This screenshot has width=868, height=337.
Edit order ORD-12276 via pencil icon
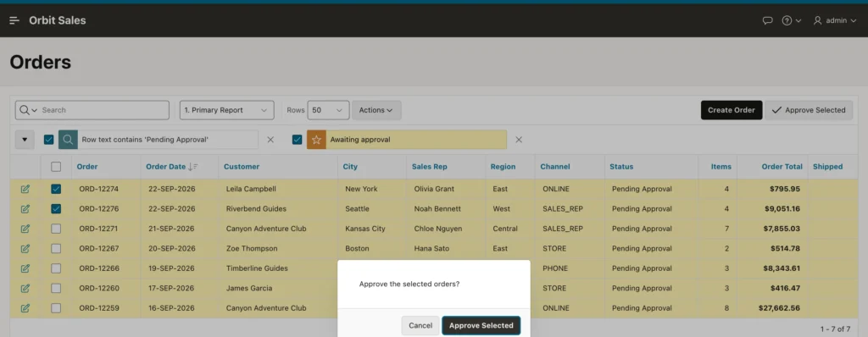[x=25, y=209]
